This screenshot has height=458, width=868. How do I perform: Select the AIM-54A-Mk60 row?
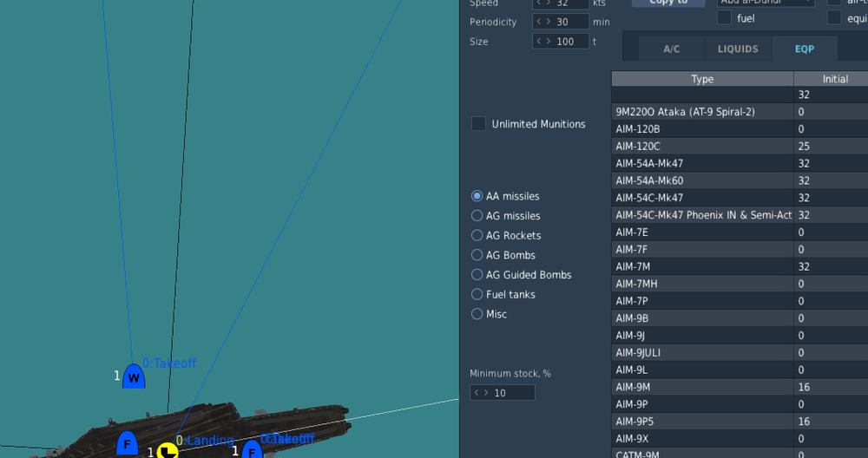coord(740,180)
